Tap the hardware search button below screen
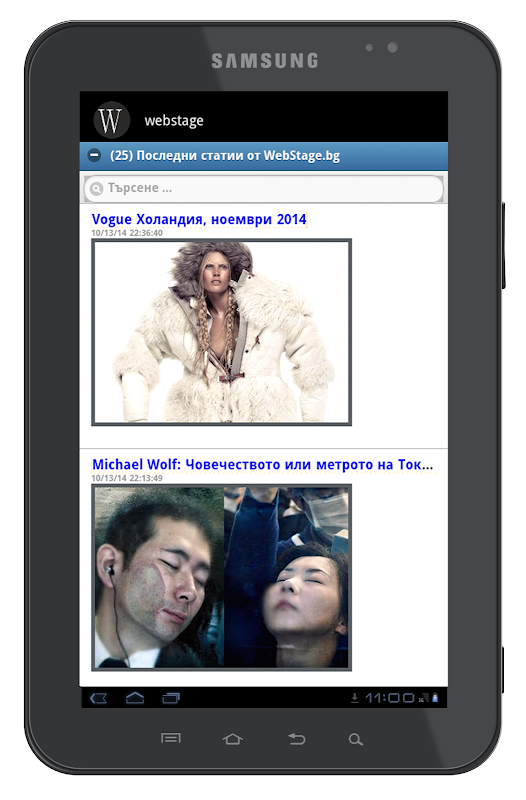Viewport: 526px width, 800px height. click(x=356, y=739)
